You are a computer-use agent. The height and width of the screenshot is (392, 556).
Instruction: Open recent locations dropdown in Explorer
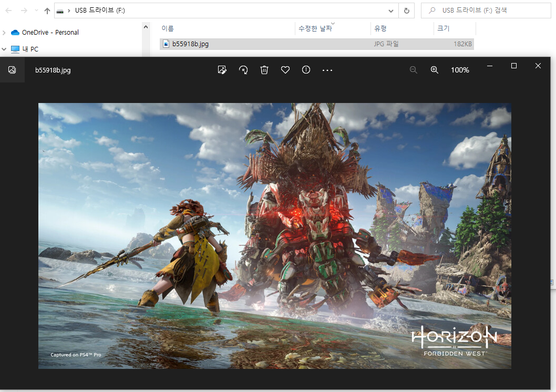[x=36, y=11]
